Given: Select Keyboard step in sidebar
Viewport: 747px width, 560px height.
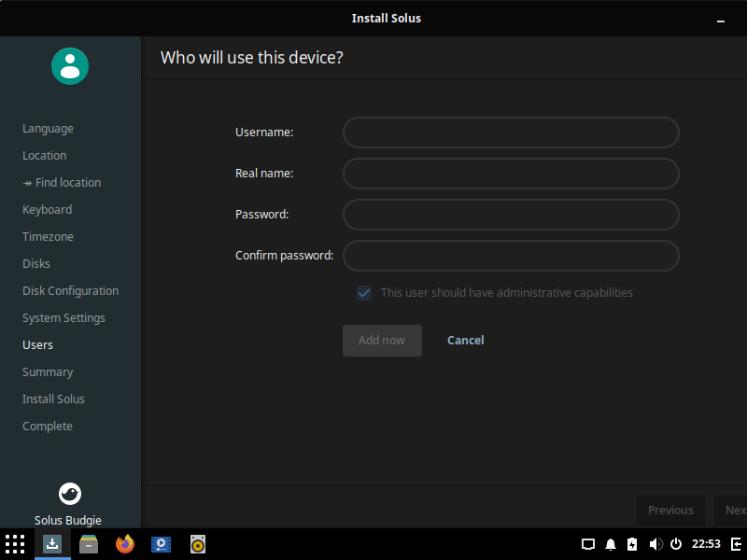Looking at the screenshot, I should click(x=48, y=210).
